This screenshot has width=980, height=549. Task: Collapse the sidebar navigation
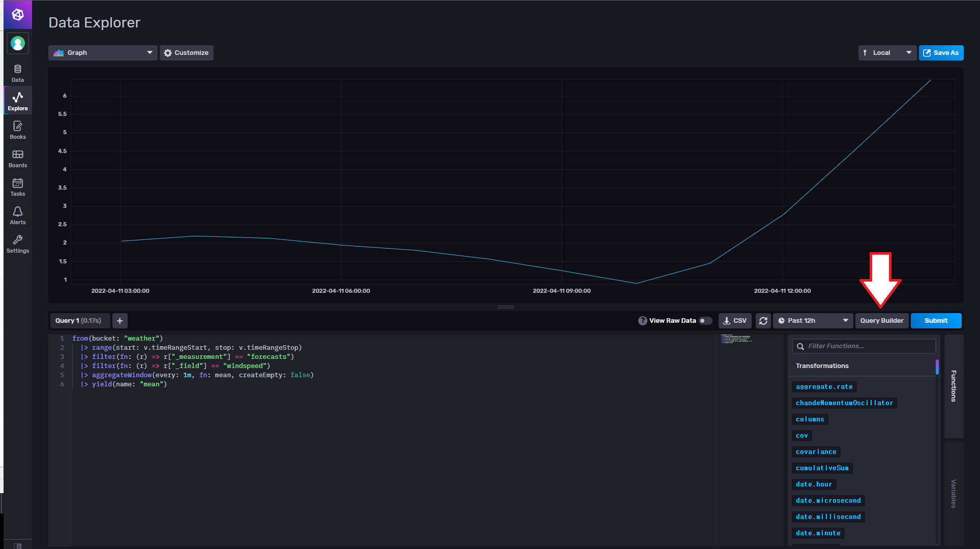tap(18, 545)
